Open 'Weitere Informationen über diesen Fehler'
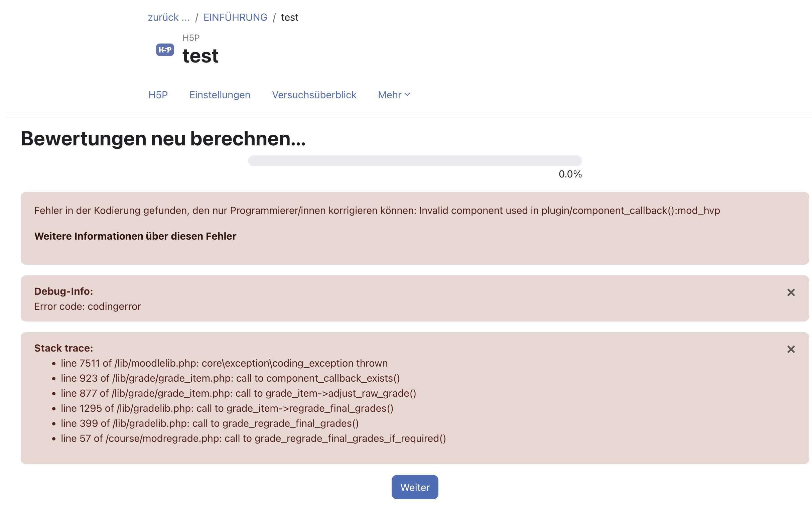 point(135,236)
